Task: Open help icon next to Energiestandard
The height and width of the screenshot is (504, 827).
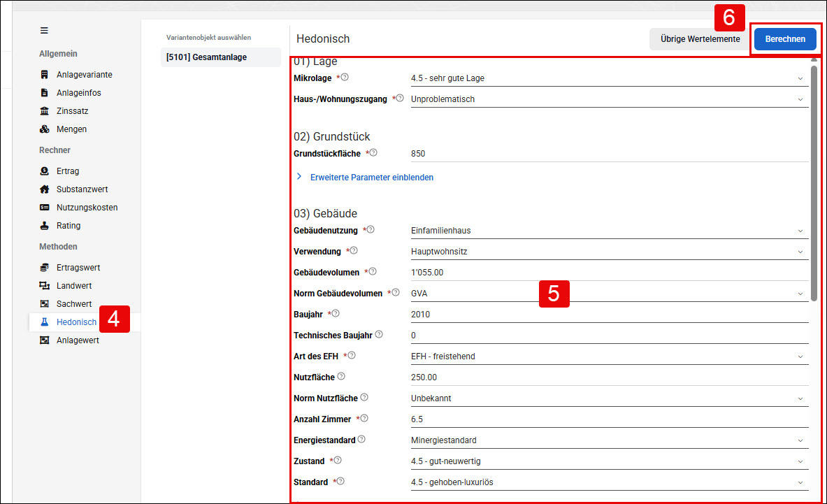Action: click(x=361, y=439)
